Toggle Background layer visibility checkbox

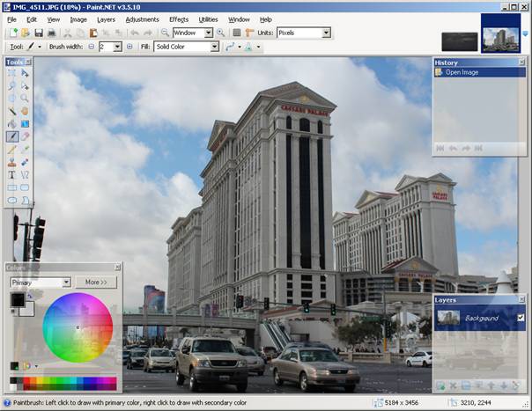pyautogui.click(x=521, y=318)
